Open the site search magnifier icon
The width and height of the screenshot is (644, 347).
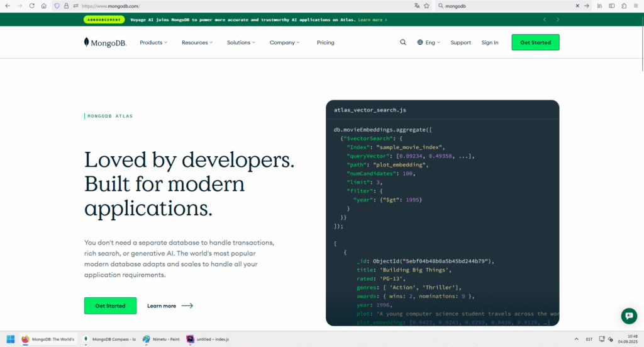403,42
